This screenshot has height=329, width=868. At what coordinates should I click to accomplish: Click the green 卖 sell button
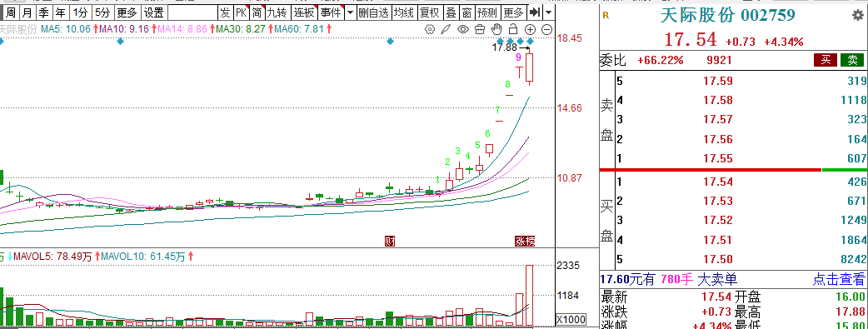[852, 60]
